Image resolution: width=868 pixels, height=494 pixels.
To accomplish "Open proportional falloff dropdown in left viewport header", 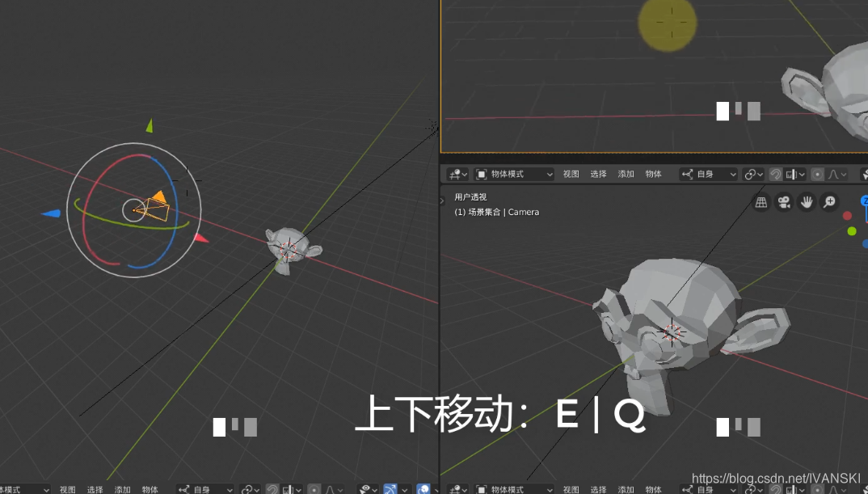I will [333, 490].
